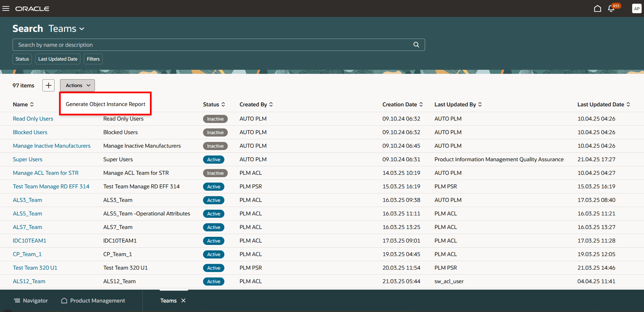Open the navigation hamburger menu
Viewport: 644px width, 312px height.
tap(6, 8)
